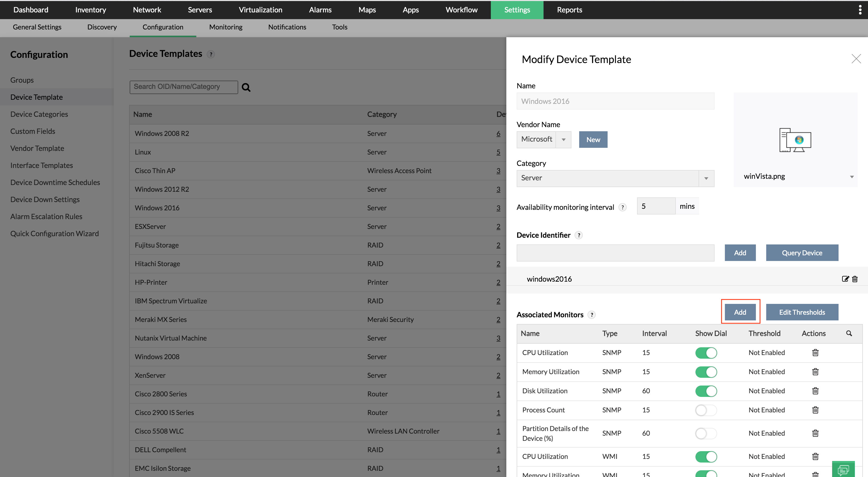Delete the windows2016 device identifier
Image resolution: width=868 pixels, height=477 pixels.
tap(855, 279)
